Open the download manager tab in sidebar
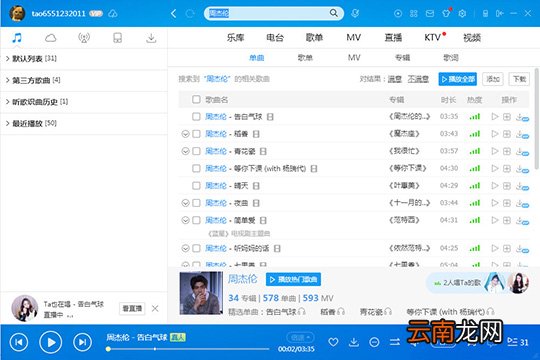This screenshot has width=540, height=360. 151,38
